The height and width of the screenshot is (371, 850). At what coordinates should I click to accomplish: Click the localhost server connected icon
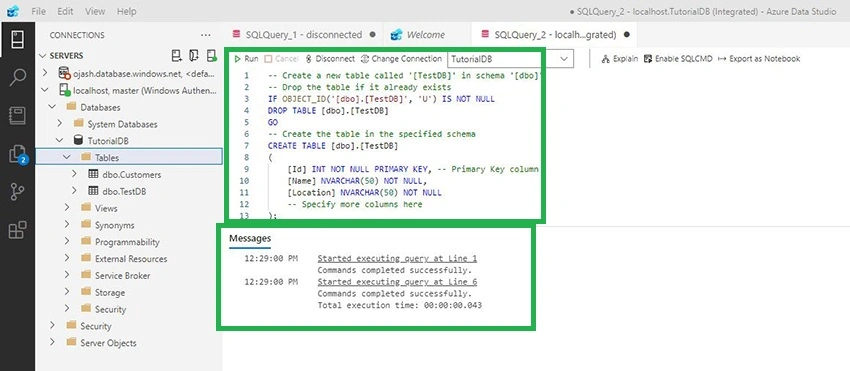click(65, 91)
